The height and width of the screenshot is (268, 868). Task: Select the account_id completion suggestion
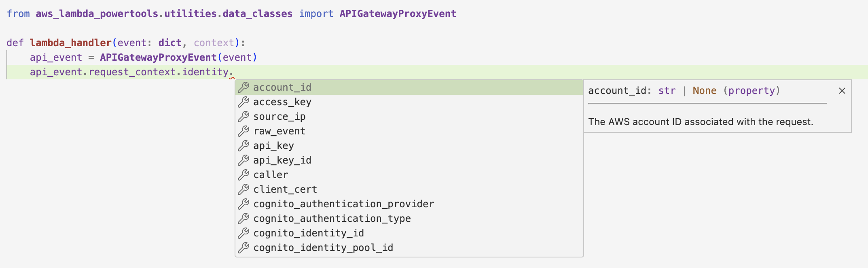pos(282,87)
